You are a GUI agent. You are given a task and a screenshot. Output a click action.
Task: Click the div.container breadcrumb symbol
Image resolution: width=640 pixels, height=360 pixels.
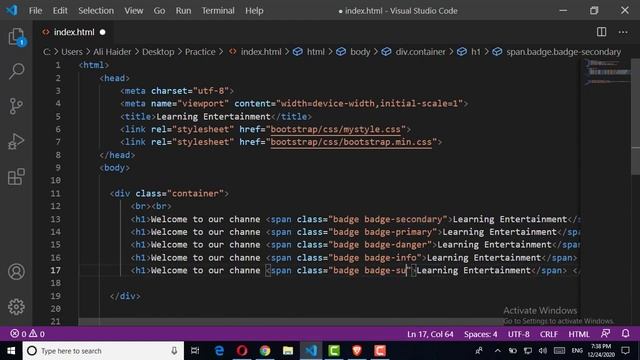coord(414,52)
